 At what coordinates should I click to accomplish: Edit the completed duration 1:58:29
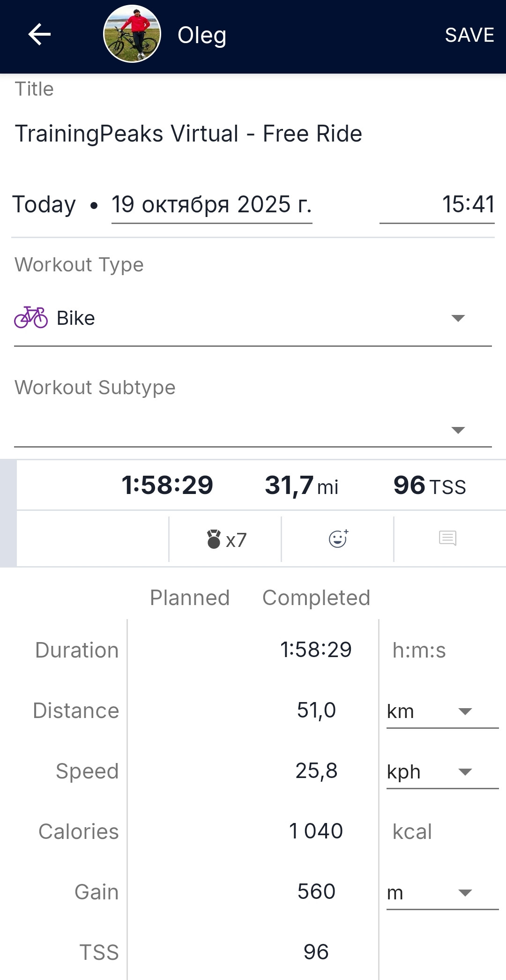click(316, 650)
